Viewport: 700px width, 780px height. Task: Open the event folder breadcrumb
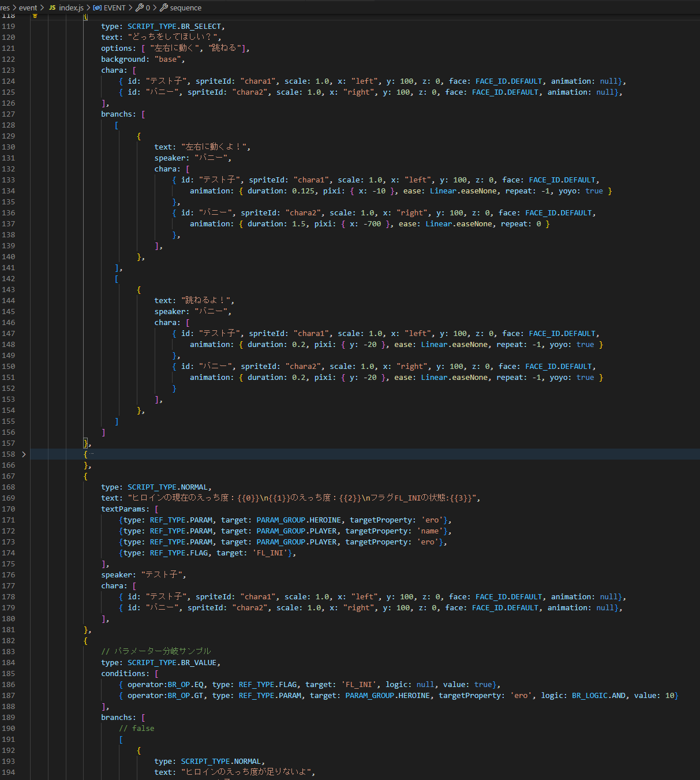tap(28, 8)
